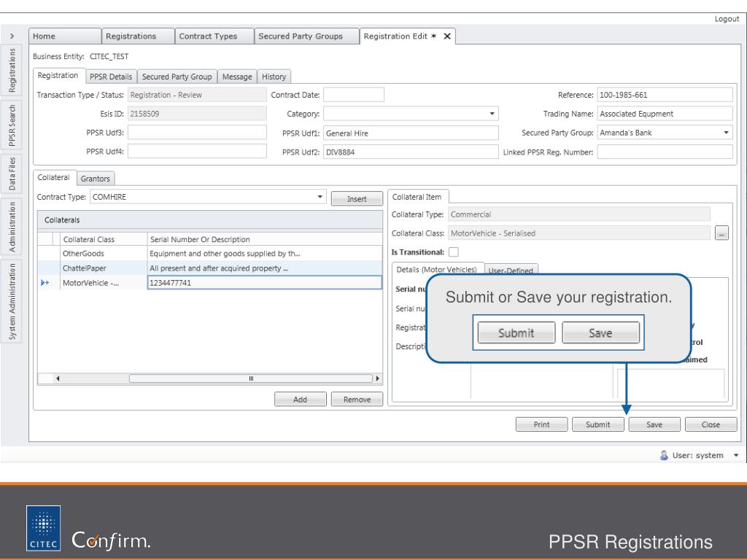Click the Insert button
Viewport: 747px width, 560px height.
coord(357,199)
